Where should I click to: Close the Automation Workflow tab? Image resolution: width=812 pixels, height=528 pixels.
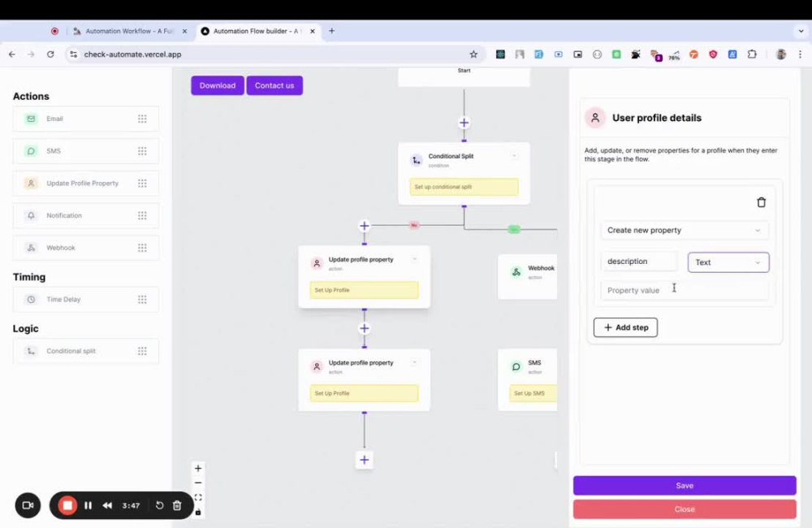tap(184, 31)
